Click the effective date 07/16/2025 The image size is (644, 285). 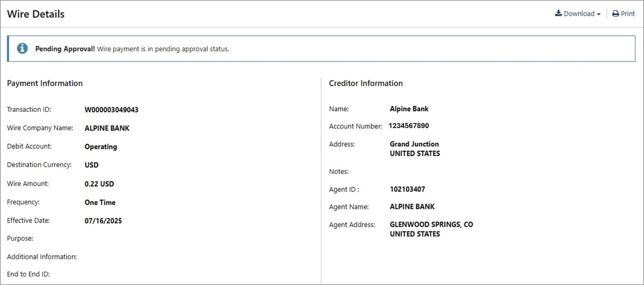pos(103,221)
